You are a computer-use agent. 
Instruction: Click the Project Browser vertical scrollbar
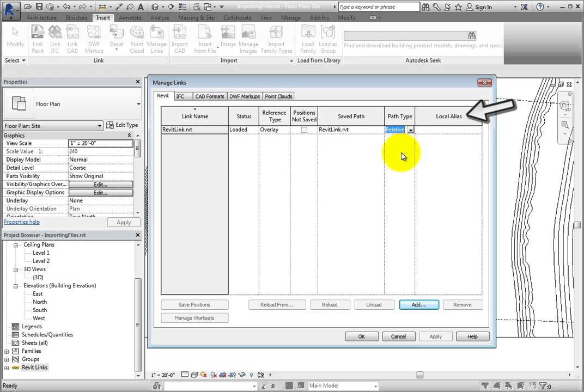pyautogui.click(x=138, y=324)
